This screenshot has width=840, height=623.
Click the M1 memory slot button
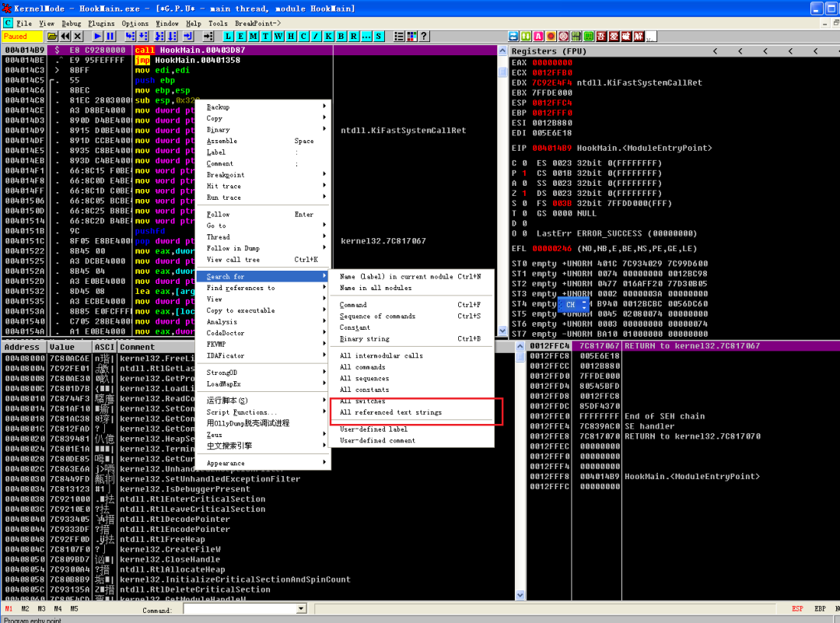[x=9, y=608]
